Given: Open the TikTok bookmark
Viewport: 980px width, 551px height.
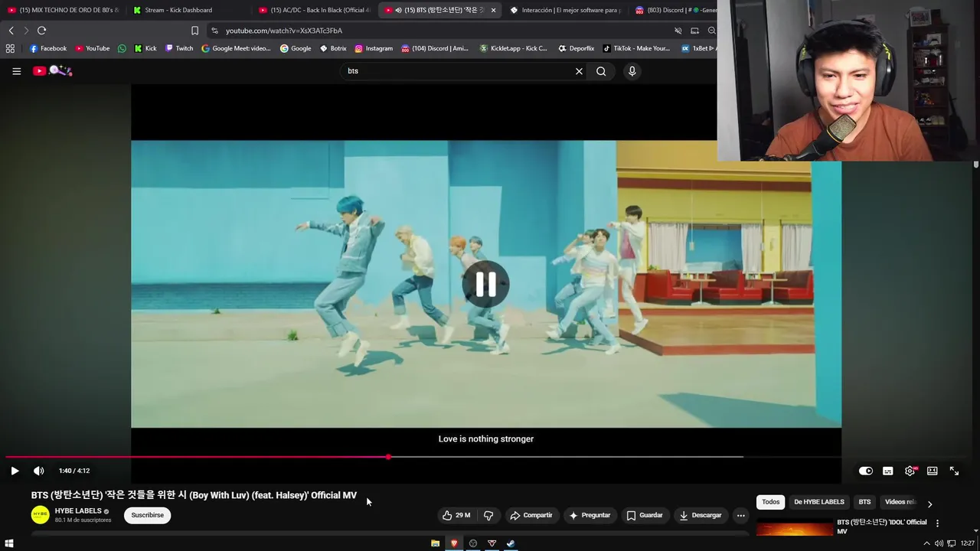Looking at the screenshot, I should pyautogui.click(x=636, y=48).
